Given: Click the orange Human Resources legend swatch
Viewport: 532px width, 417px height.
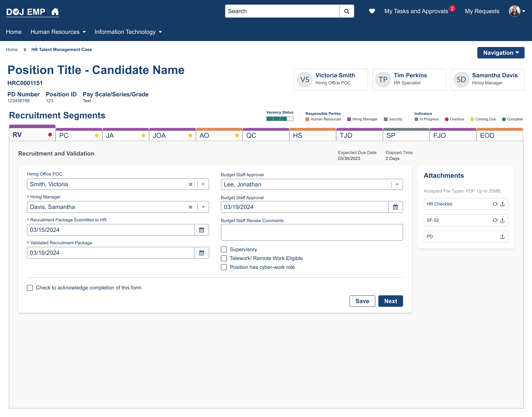Looking at the screenshot, I should pyautogui.click(x=307, y=119).
